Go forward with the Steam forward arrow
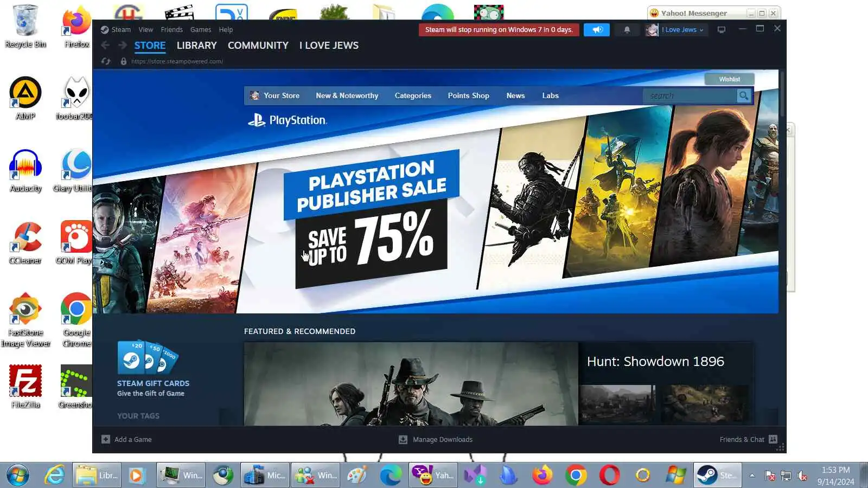Screen dimensions: 868x488 123,46
